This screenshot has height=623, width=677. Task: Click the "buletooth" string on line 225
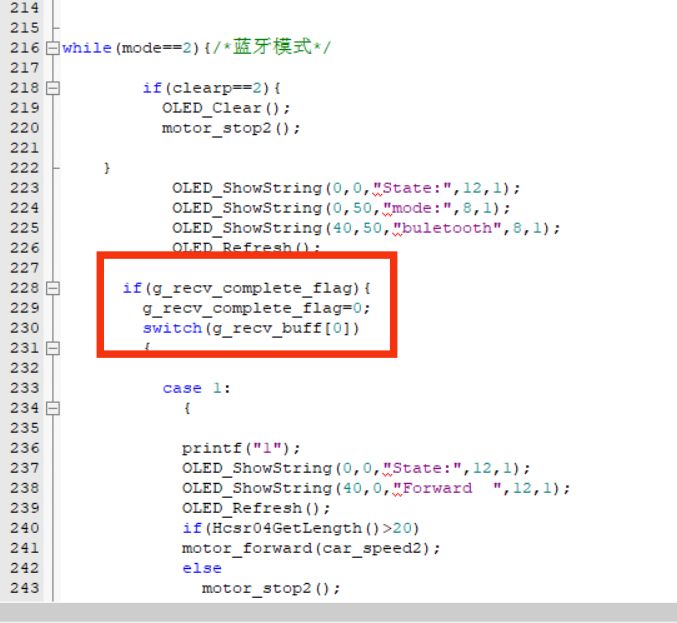tap(447, 228)
